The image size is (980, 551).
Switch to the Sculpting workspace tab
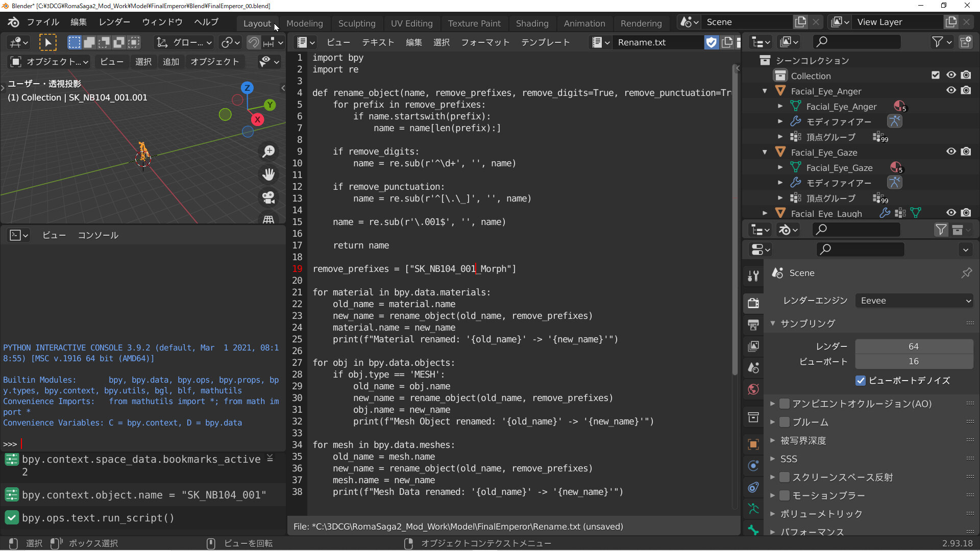(x=357, y=23)
